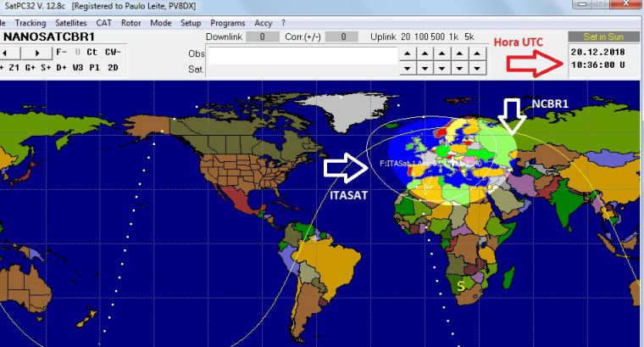Toggle the Ct CAT tuning option
Screen dimensions: 644x347
(92, 53)
